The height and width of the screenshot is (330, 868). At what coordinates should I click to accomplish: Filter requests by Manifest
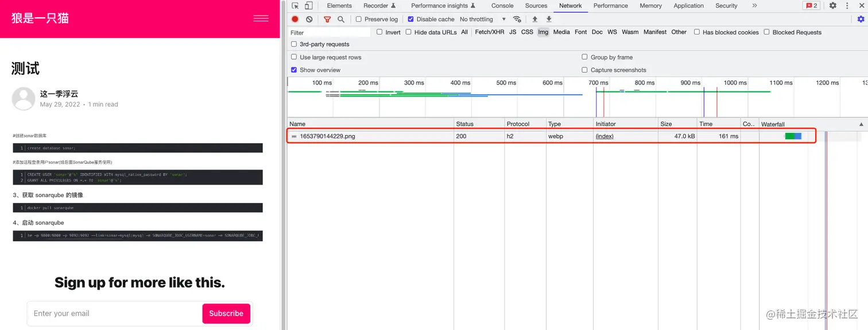655,32
